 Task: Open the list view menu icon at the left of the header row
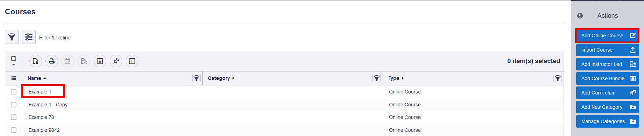(x=14, y=78)
